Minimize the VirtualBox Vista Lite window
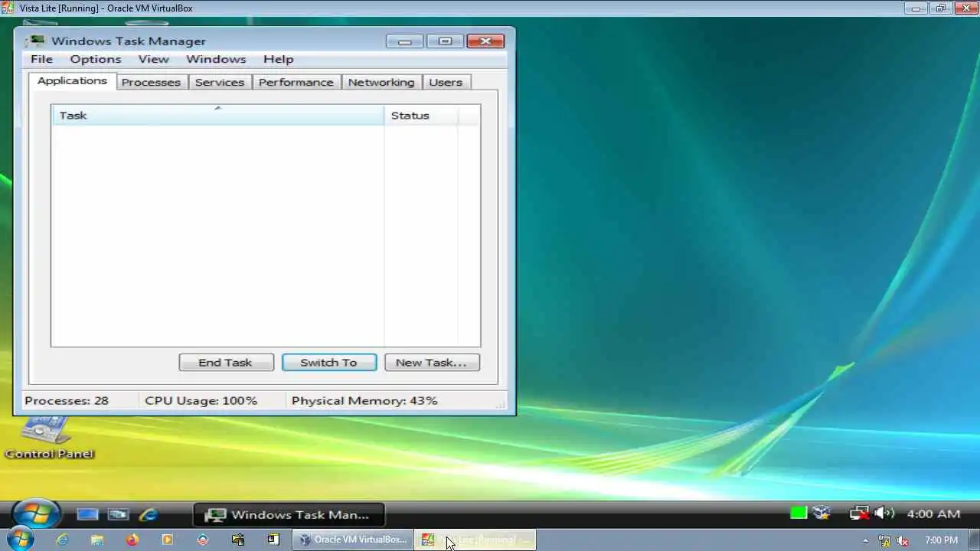This screenshot has width=980, height=551. [x=916, y=8]
